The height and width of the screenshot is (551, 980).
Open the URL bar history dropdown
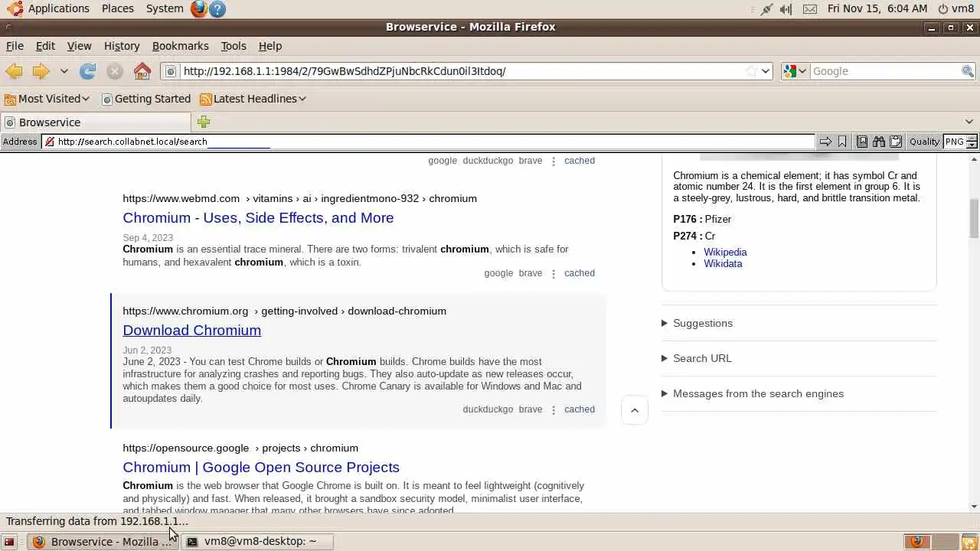click(766, 71)
